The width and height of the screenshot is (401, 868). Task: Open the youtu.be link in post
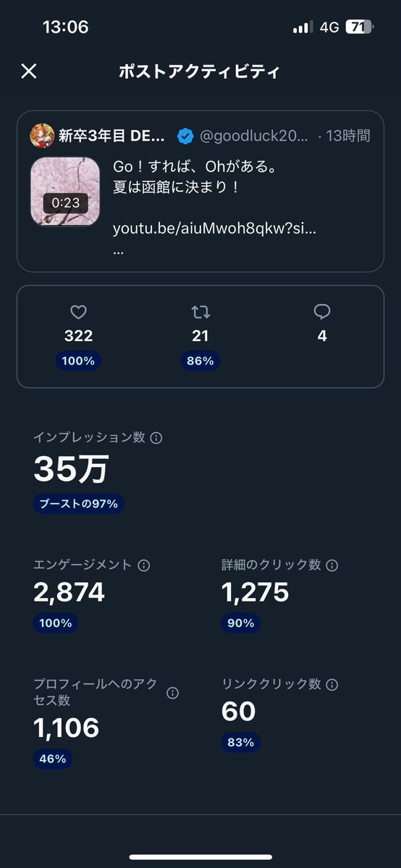point(214,229)
